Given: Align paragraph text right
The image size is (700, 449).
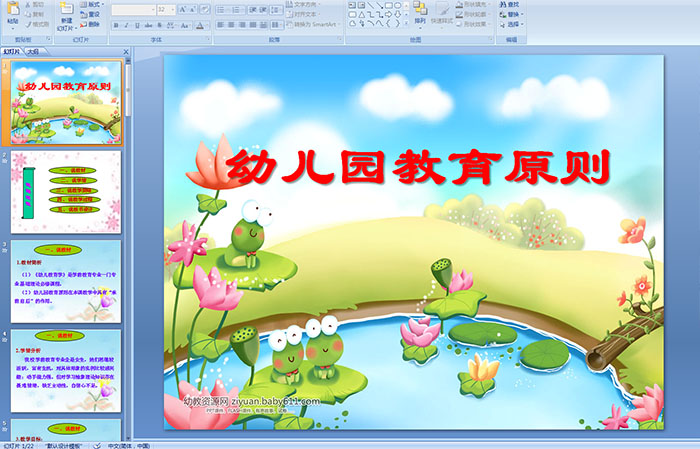Looking at the screenshot, I should (242, 25).
